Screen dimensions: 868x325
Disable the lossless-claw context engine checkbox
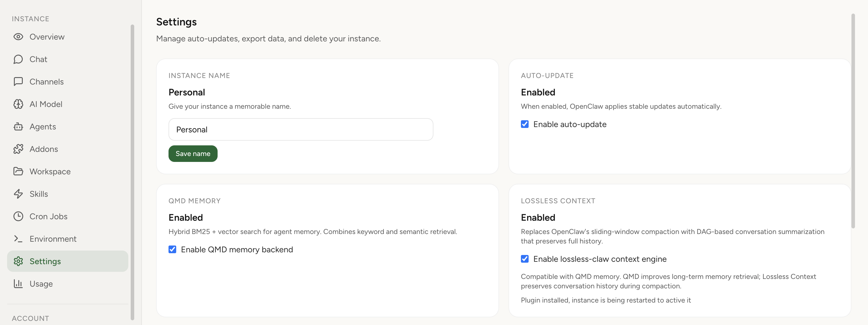coord(525,259)
